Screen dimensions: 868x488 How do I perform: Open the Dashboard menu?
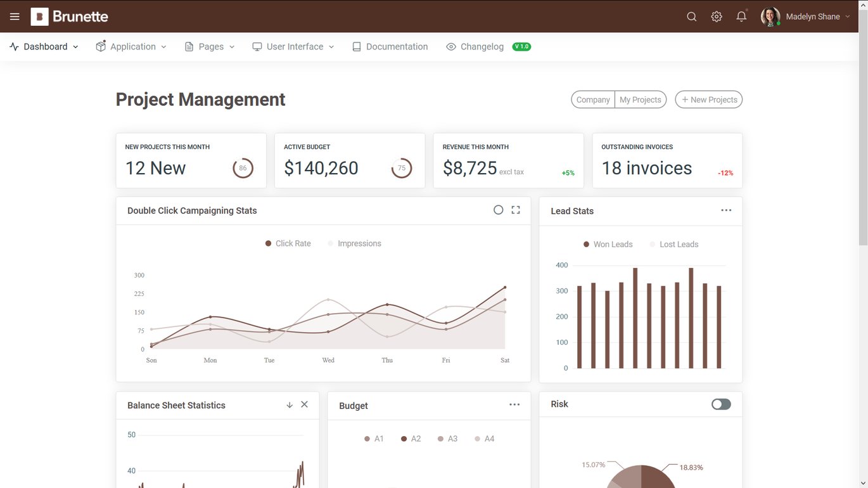click(x=44, y=47)
